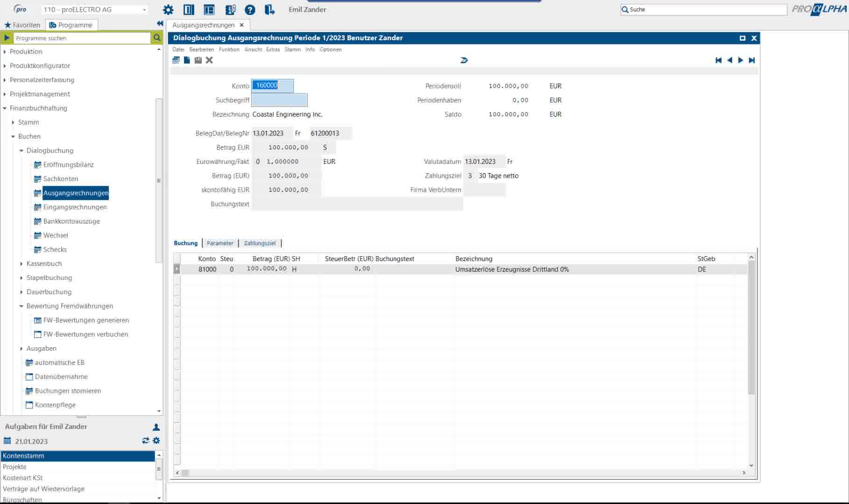Image resolution: width=849 pixels, height=504 pixels.
Task: Open FW-Bewertungen generieren program
Action: coord(86,320)
